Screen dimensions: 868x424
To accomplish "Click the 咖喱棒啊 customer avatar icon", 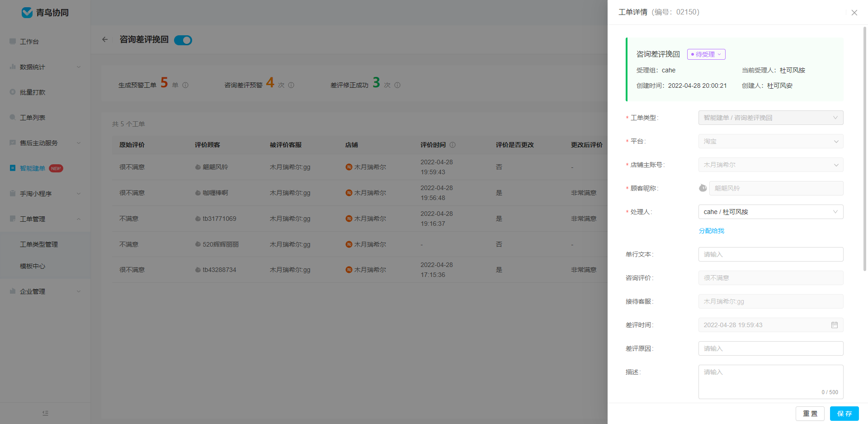I will [198, 193].
